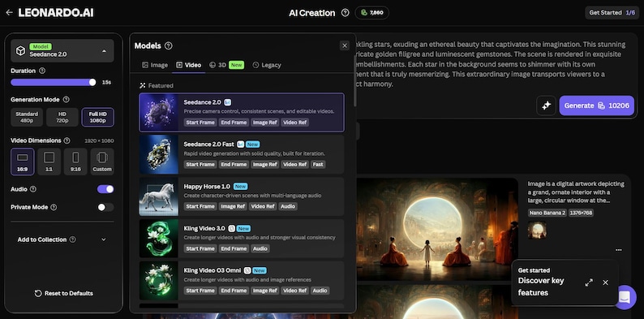Enable the Private Mode switch
The image size is (644, 319).
(x=105, y=207)
